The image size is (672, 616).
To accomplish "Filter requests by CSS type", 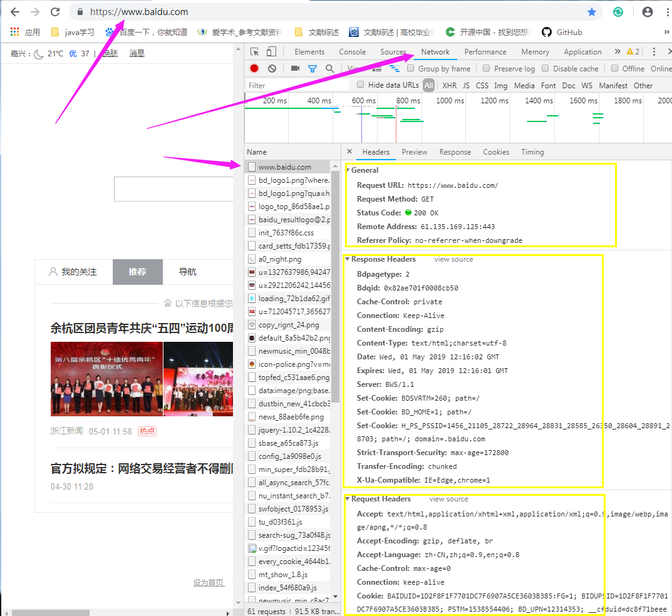I will click(482, 86).
